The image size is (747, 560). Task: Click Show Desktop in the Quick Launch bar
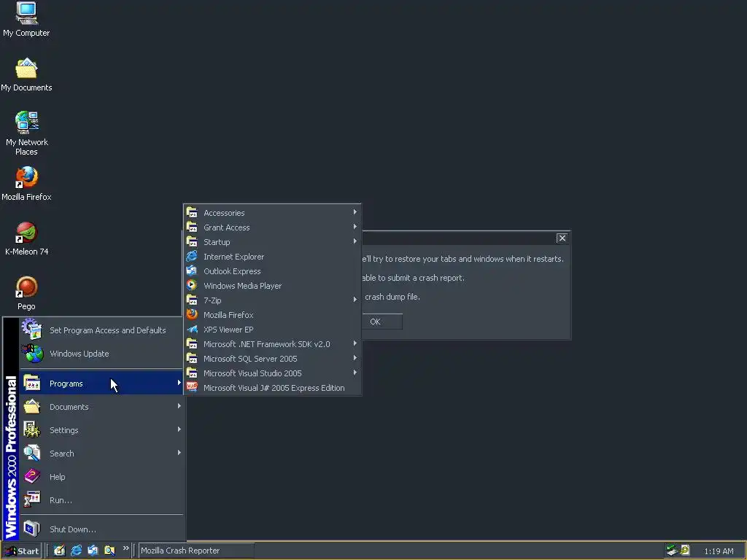(59, 551)
